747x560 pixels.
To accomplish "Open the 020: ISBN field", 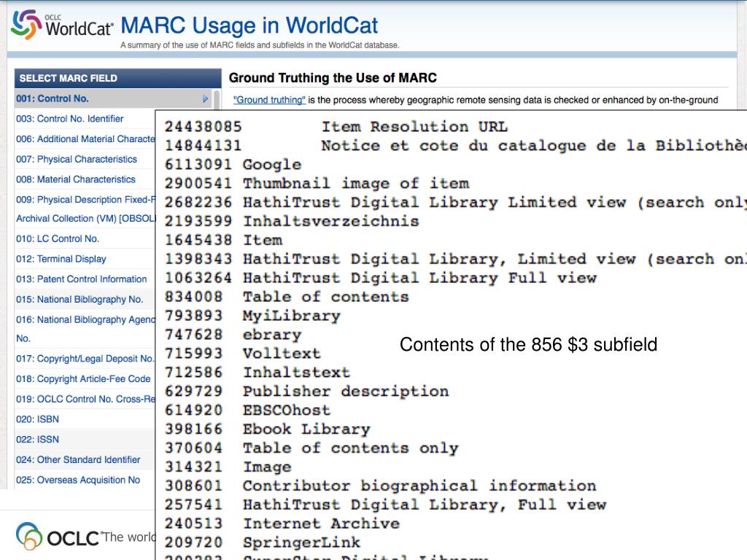I will click(x=37, y=419).
